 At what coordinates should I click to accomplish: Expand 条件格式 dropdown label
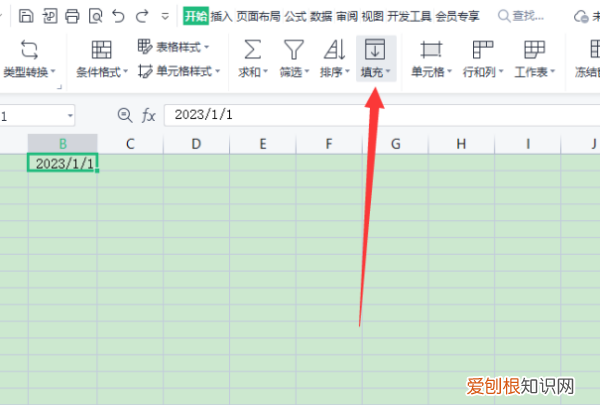[102, 72]
